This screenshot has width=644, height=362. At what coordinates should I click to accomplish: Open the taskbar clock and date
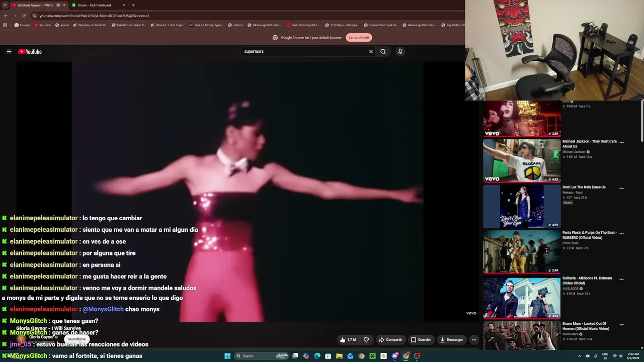tap(633, 356)
